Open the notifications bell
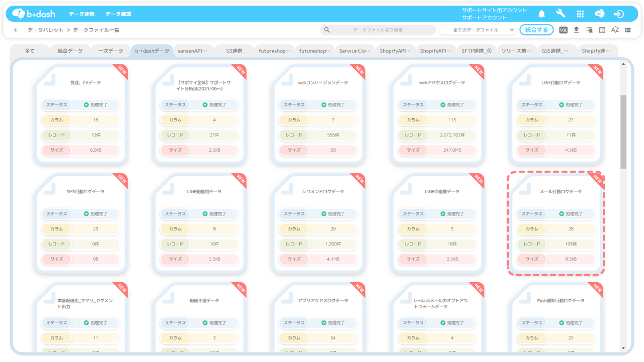644x362 pixels. coord(541,14)
